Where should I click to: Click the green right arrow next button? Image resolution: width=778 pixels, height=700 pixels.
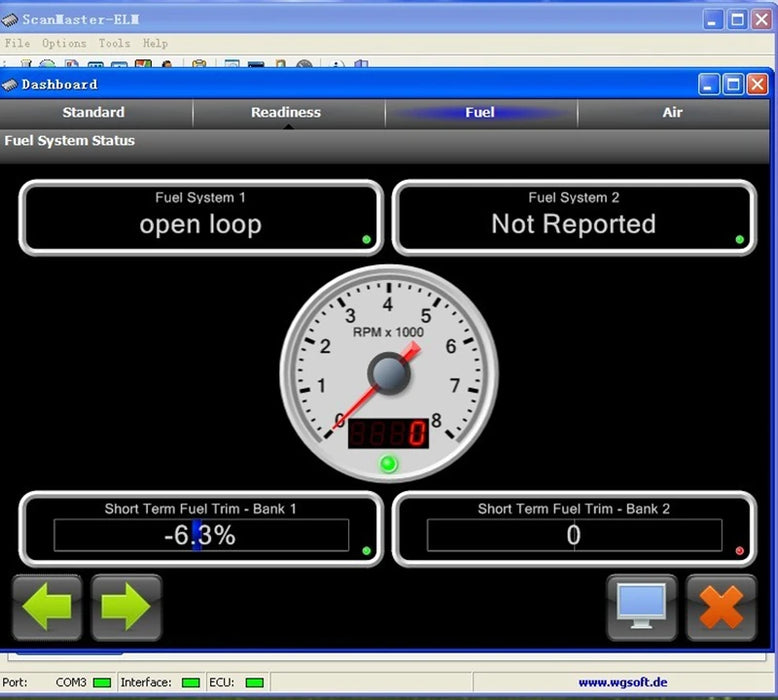point(126,607)
